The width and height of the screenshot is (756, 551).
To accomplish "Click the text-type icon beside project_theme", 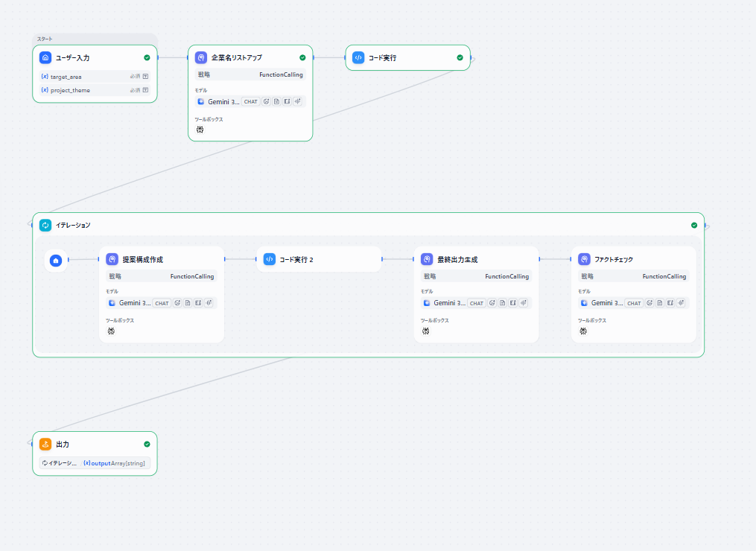I will coord(145,89).
